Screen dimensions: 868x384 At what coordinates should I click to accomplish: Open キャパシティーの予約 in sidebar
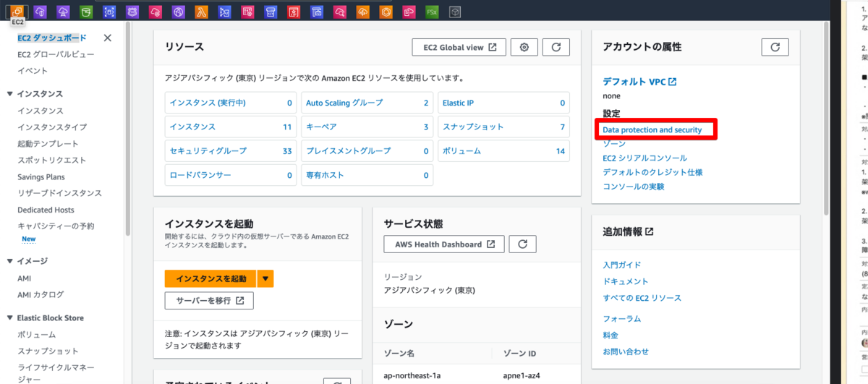pos(56,226)
